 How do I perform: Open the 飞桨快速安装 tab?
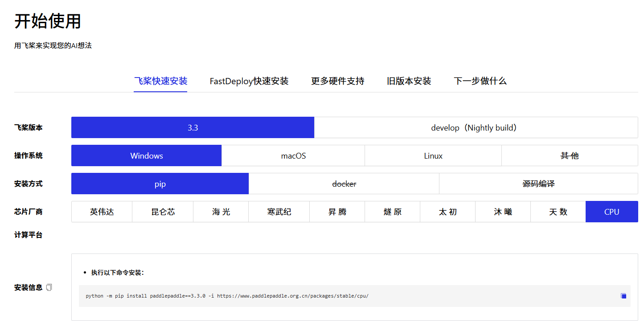[x=160, y=81]
